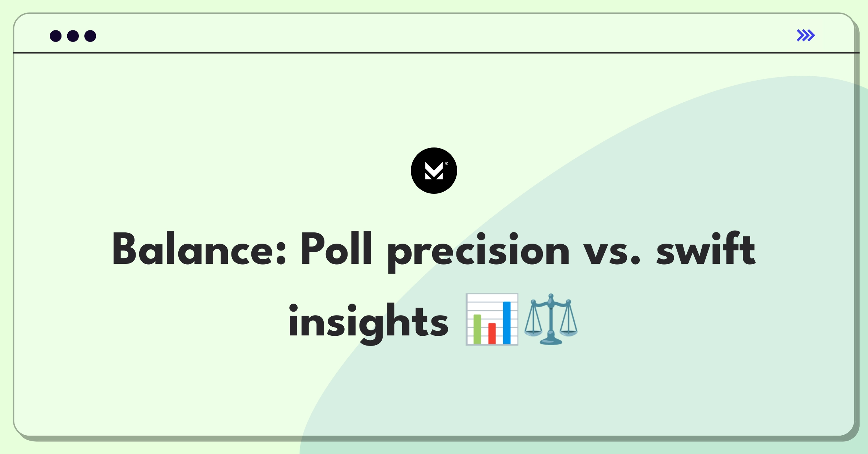
Task: Click the word "precision" in the heading
Action: pyautogui.click(x=478, y=252)
